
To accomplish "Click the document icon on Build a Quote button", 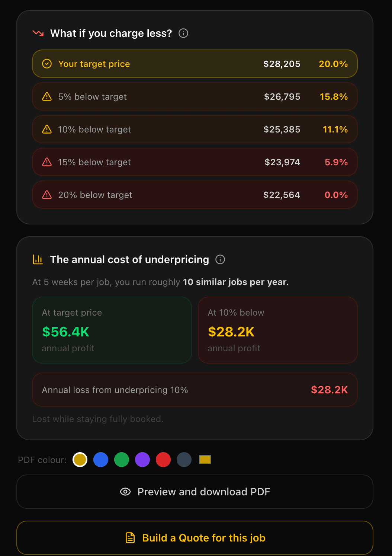I will click(x=130, y=538).
